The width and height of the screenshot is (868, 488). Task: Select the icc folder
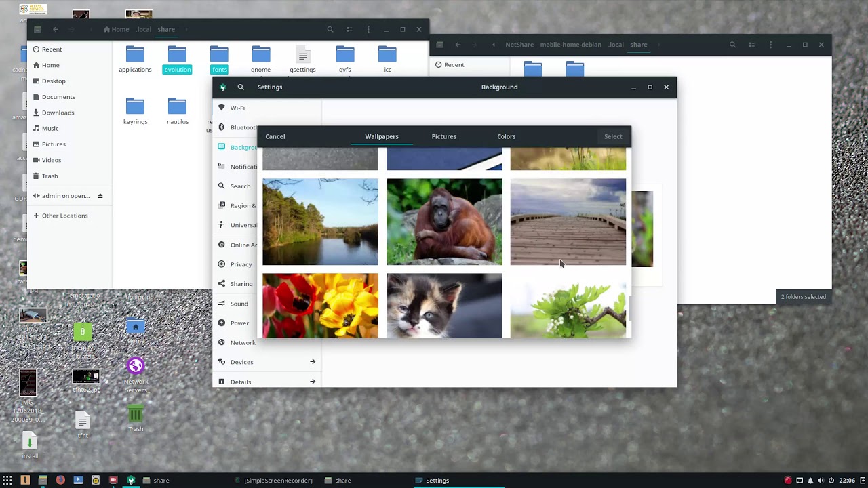387,60
